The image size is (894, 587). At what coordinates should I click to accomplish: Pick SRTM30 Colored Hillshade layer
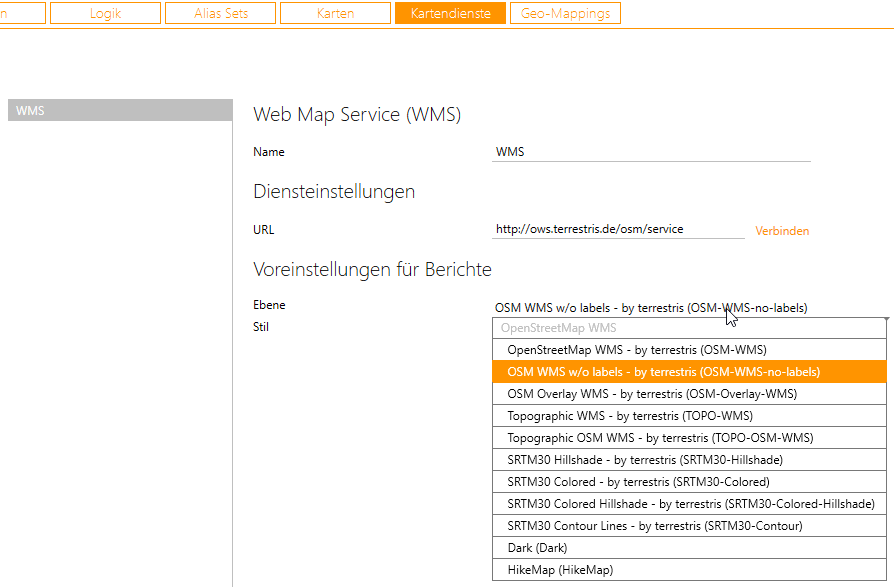pos(690,504)
